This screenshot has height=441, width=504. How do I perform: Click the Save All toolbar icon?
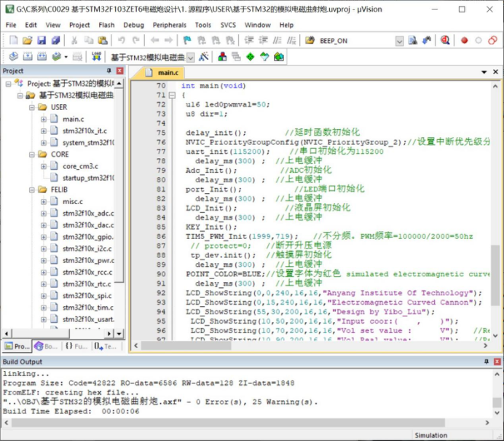pos(55,40)
